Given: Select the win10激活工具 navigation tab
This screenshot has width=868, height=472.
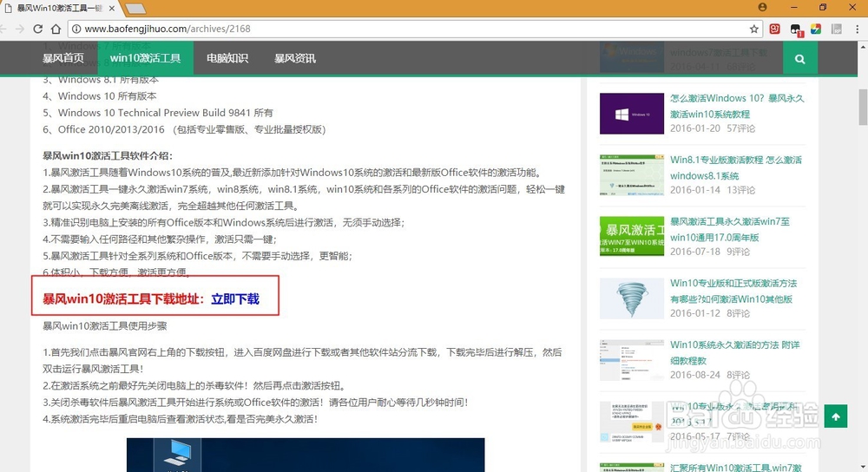Looking at the screenshot, I should 145,58.
